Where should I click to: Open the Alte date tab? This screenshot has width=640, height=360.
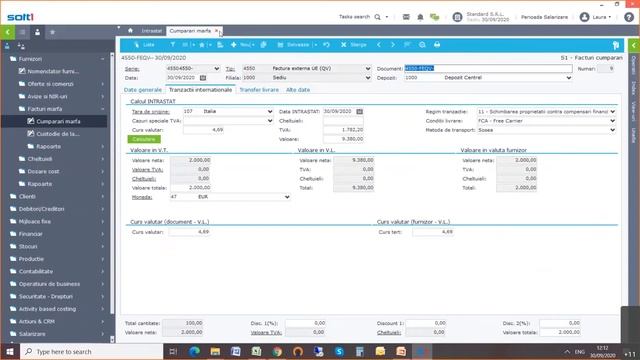[x=298, y=90]
